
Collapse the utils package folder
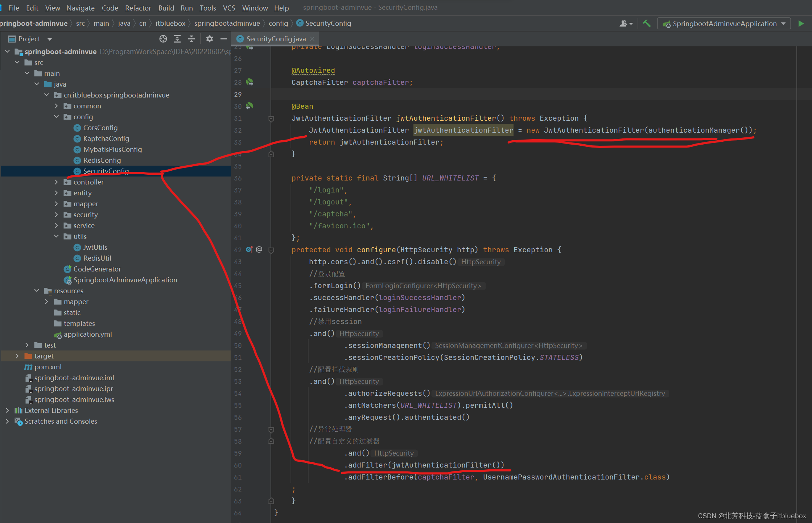click(56, 236)
